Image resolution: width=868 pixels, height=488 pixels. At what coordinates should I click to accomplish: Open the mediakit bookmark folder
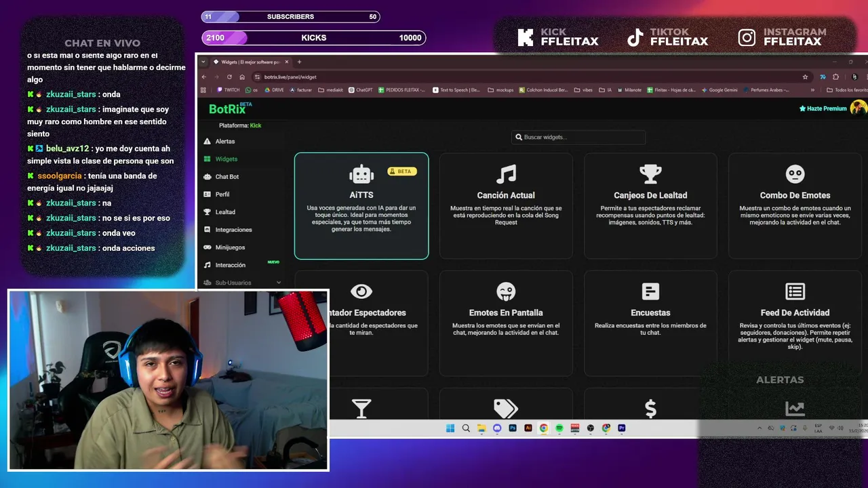click(x=330, y=89)
